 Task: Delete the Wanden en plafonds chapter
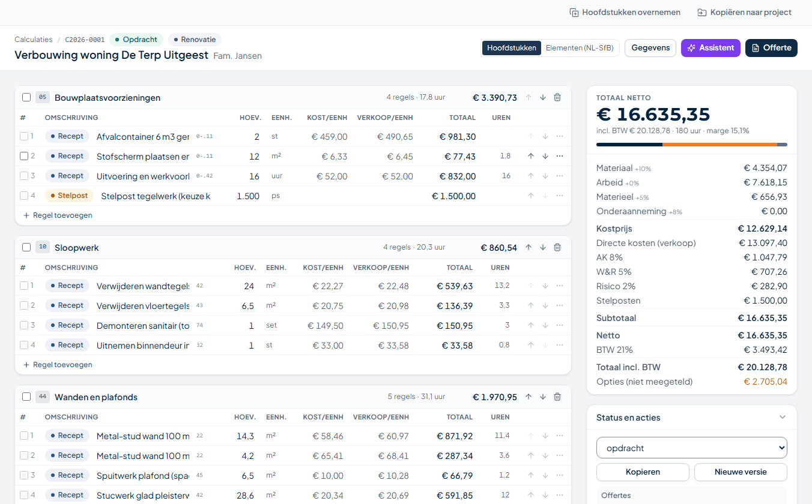[x=557, y=397]
